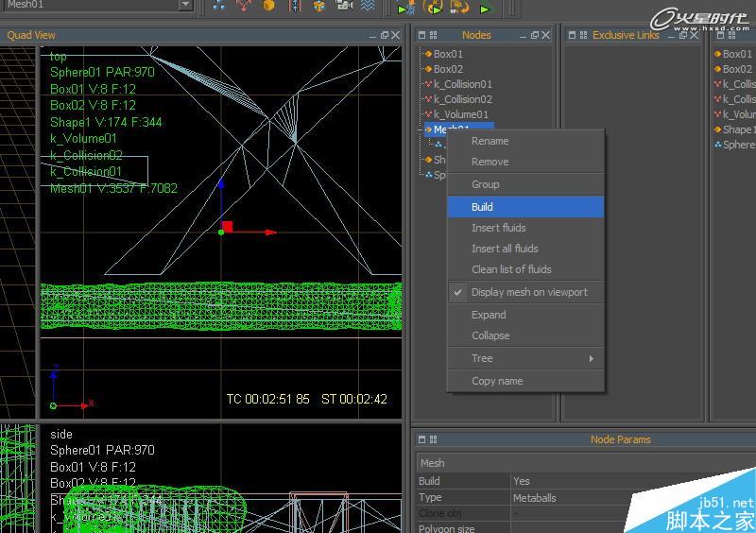Screen dimensions: 756x533
Task: Select Box02 in the Nodes list
Action: point(448,69)
